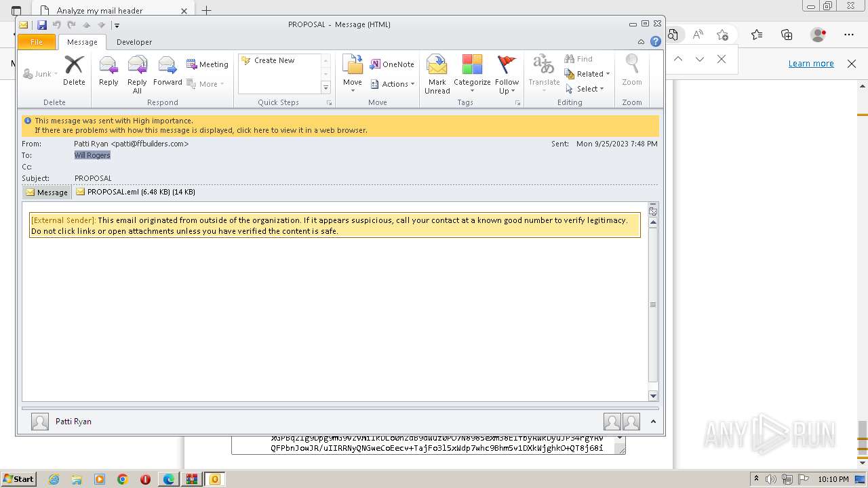Go to Previous Item using the up arrow
The image size is (868, 488).
(x=86, y=25)
